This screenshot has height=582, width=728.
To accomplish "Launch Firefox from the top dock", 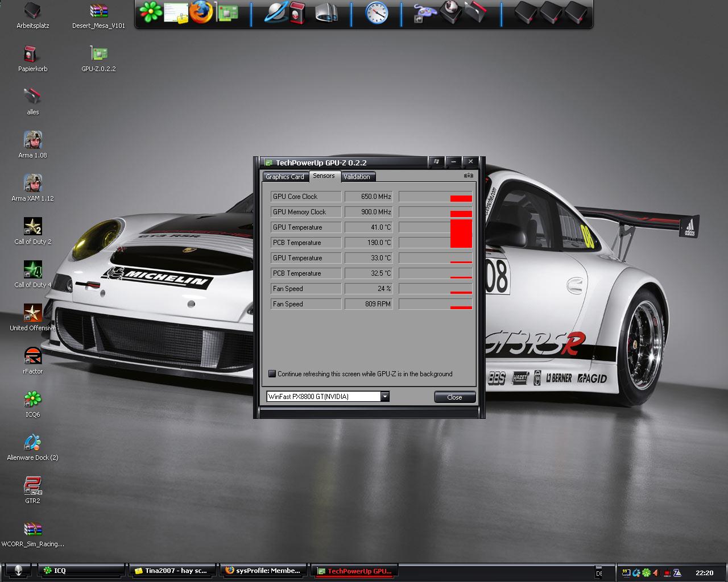I will tap(201, 12).
